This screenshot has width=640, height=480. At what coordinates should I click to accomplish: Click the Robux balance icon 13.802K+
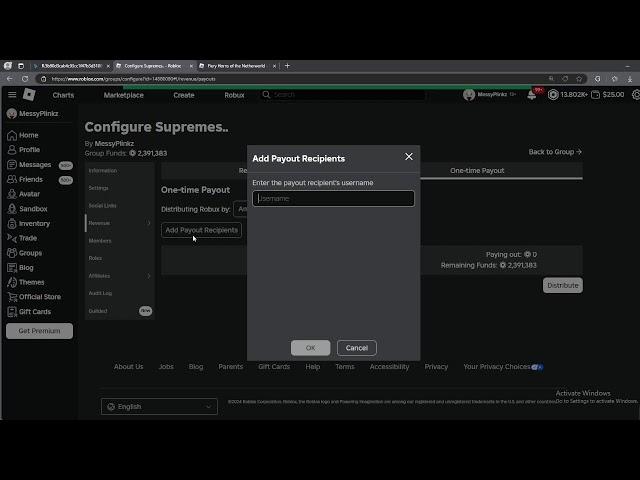(x=553, y=95)
